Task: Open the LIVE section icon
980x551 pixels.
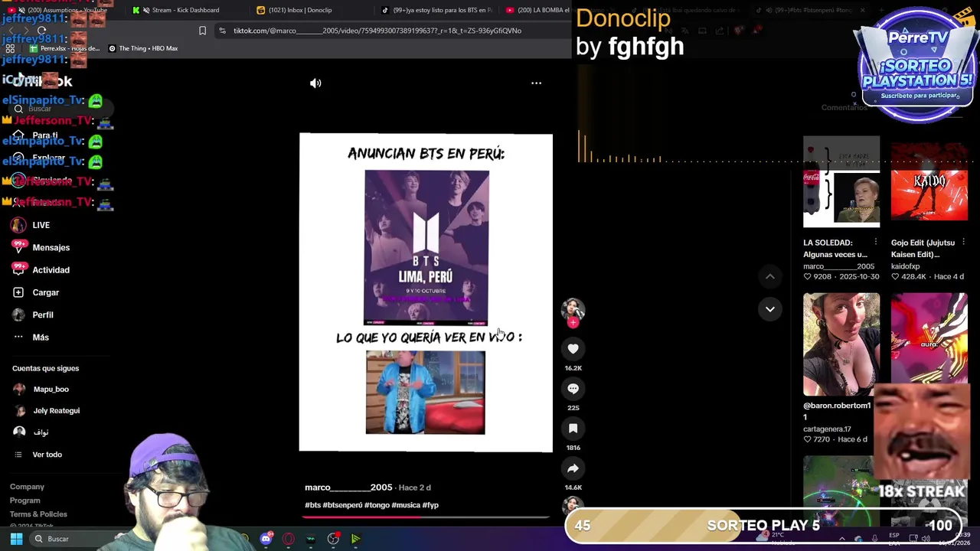Action: point(18,225)
